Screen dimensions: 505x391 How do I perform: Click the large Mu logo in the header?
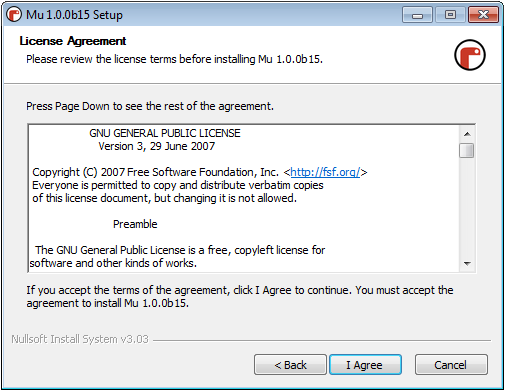(x=470, y=55)
